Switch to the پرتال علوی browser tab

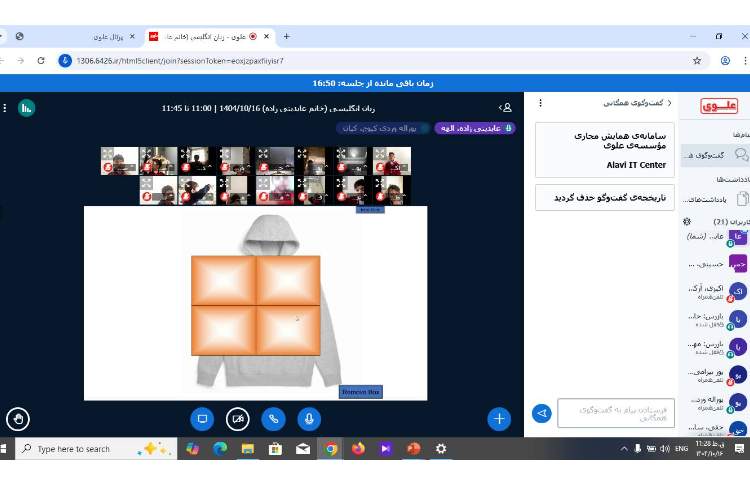coord(108,36)
